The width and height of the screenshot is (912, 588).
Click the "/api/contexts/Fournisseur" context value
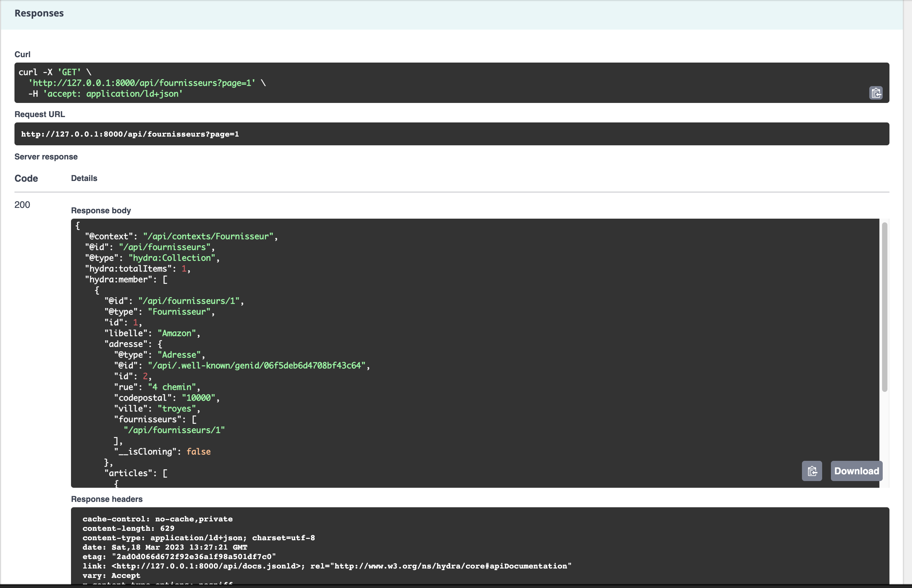point(209,236)
